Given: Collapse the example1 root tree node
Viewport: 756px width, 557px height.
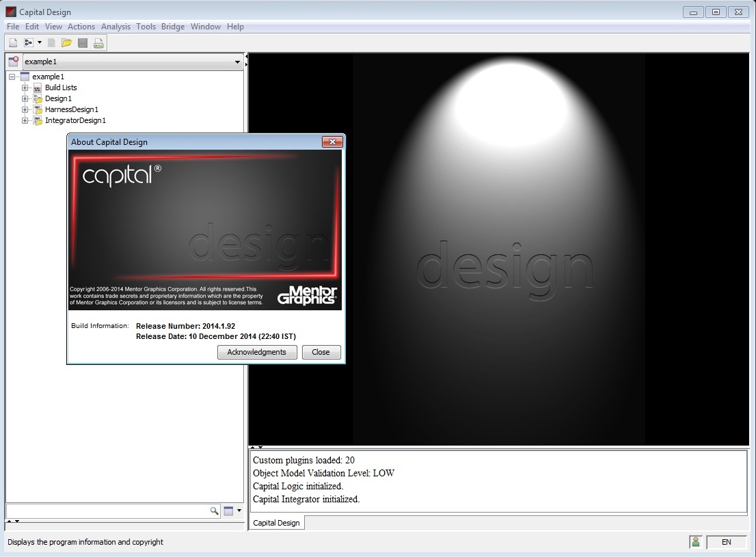Looking at the screenshot, I should [x=12, y=77].
